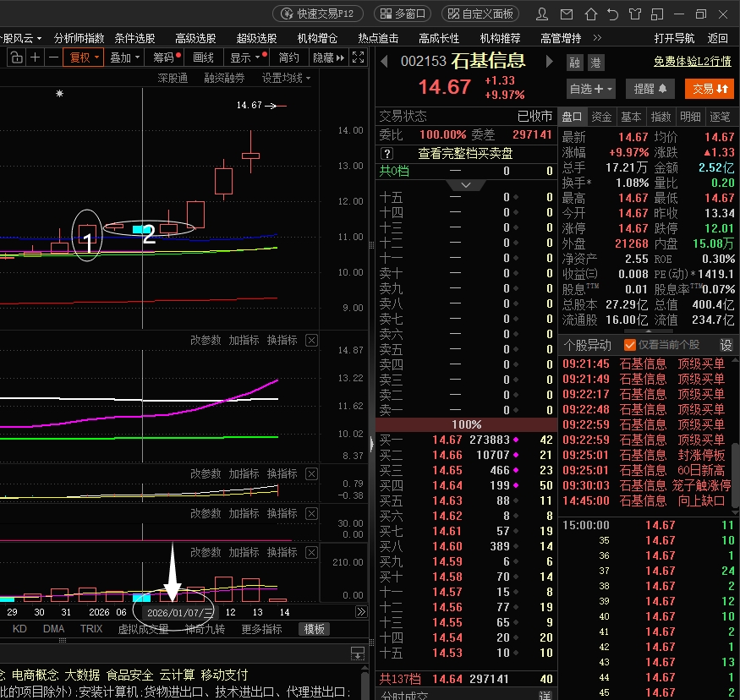Screen dimensions: 740x700
Task: Open the 自选+ watchlist dropdown
Action: pyautogui.click(x=590, y=89)
